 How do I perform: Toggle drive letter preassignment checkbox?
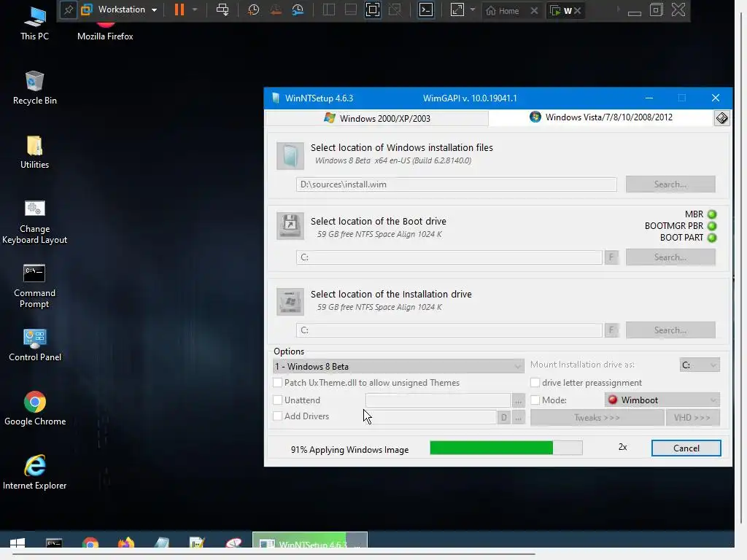[535, 382]
